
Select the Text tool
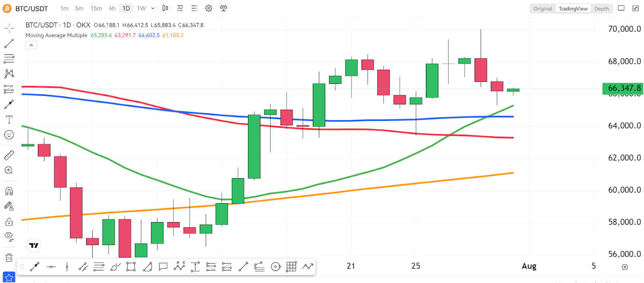(x=9, y=120)
